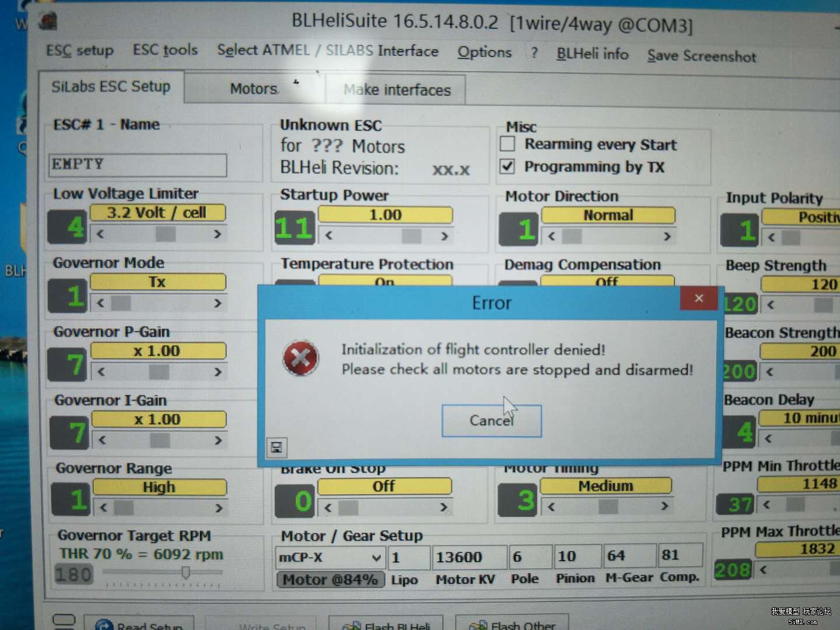This screenshot has height=630, width=840.
Task: Decrease Governor I-Gain with left arrow
Action: [102, 440]
